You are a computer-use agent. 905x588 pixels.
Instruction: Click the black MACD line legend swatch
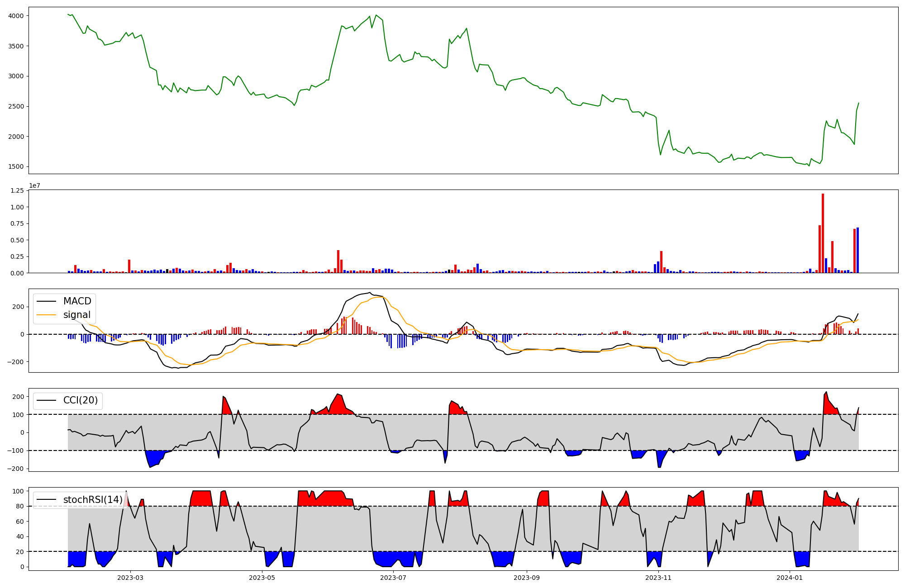coord(46,301)
